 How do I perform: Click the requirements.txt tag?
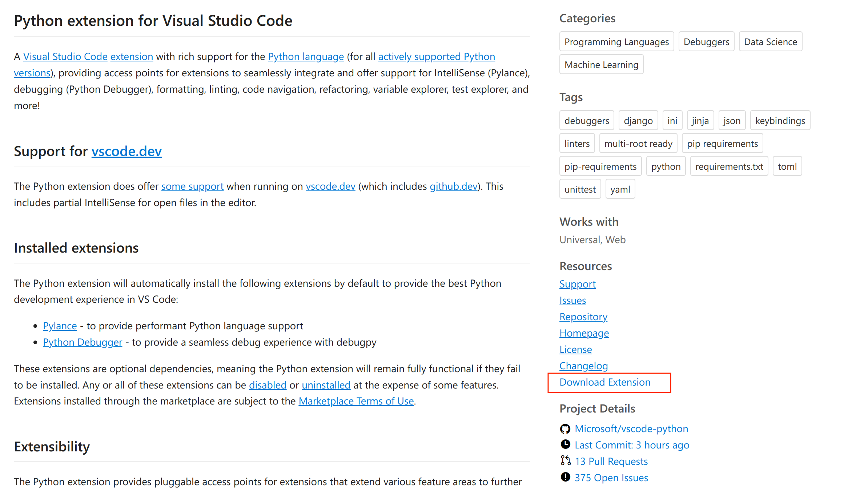click(x=729, y=166)
